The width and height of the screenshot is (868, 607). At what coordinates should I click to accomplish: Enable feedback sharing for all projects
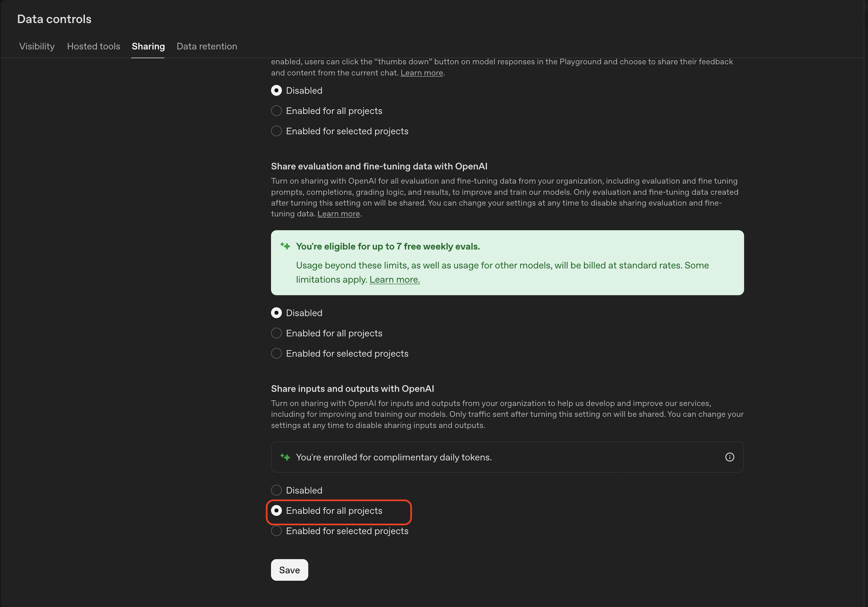tap(276, 111)
